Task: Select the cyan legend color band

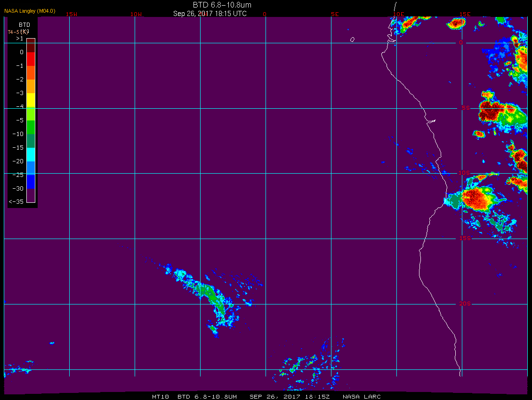Action: pyautogui.click(x=31, y=154)
